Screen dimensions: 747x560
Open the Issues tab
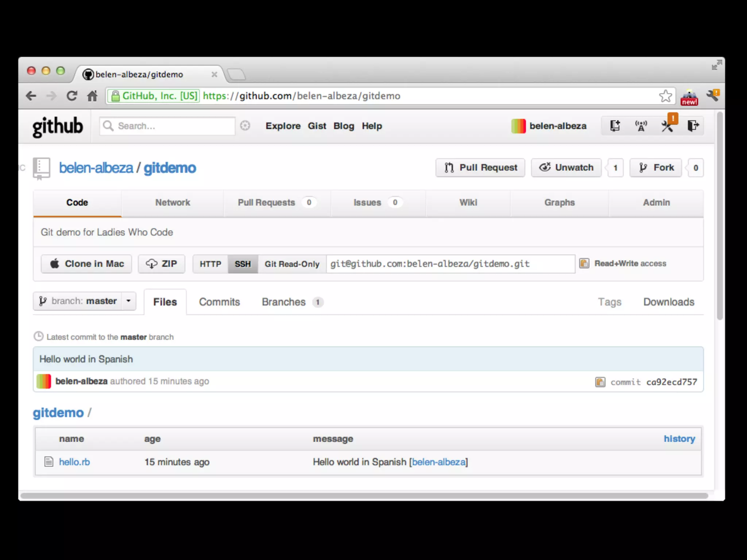point(378,203)
